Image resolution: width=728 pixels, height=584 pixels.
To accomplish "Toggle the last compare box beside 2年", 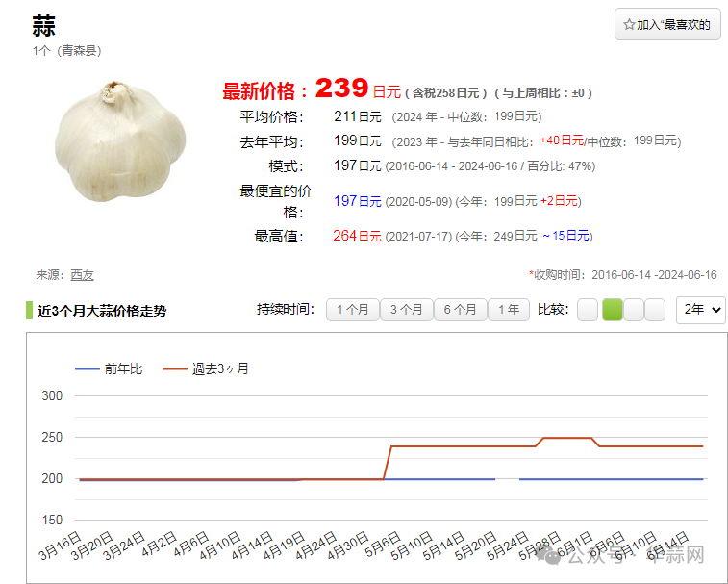I will (655, 310).
